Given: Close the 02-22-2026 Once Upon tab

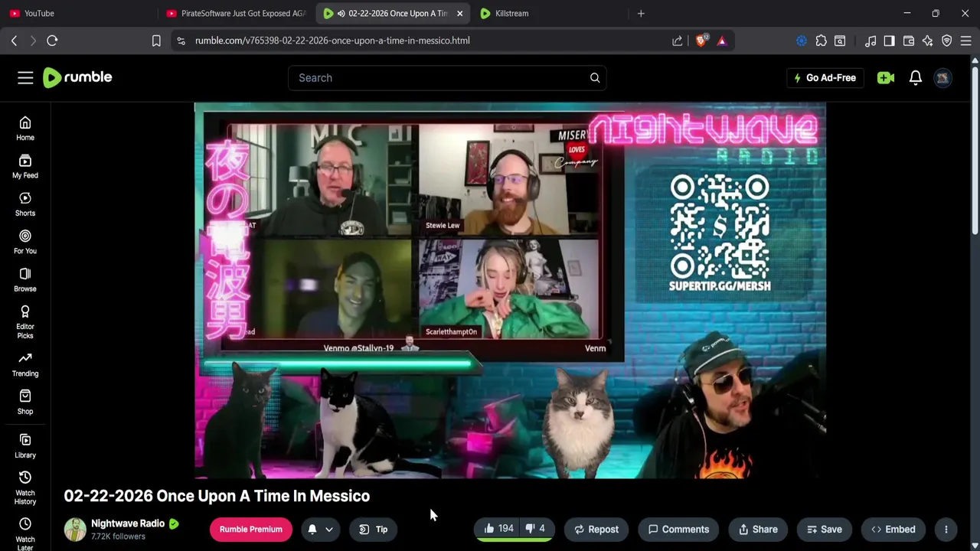Looking at the screenshot, I should [460, 13].
